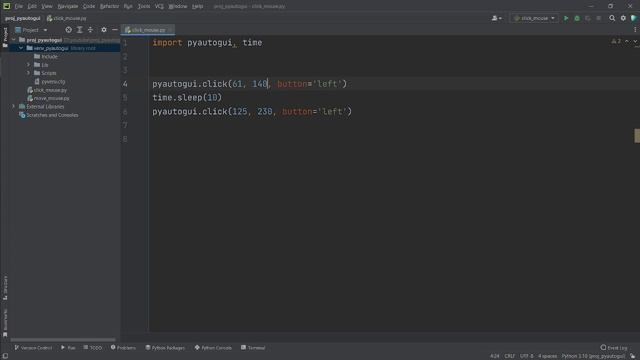Open the Event Log
Viewport: 640px width, 360px height.
tap(613, 348)
